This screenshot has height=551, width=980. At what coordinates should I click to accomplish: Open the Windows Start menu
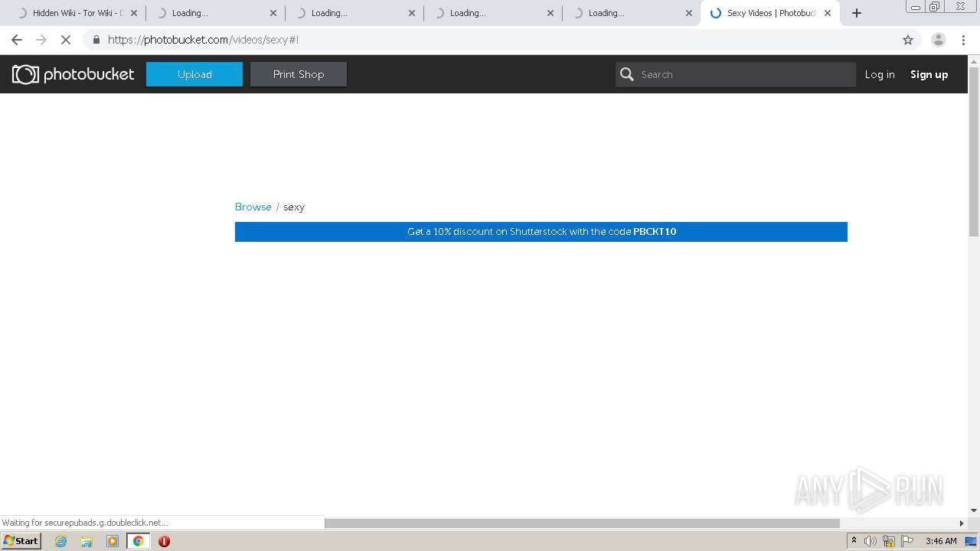pyautogui.click(x=21, y=541)
